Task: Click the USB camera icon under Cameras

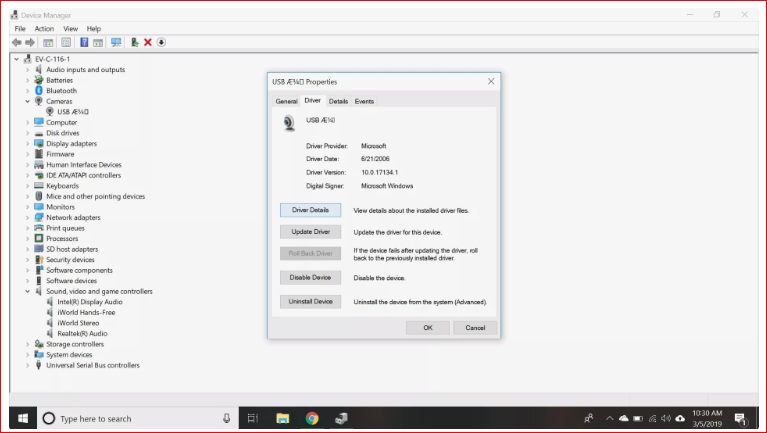Action: (x=50, y=112)
